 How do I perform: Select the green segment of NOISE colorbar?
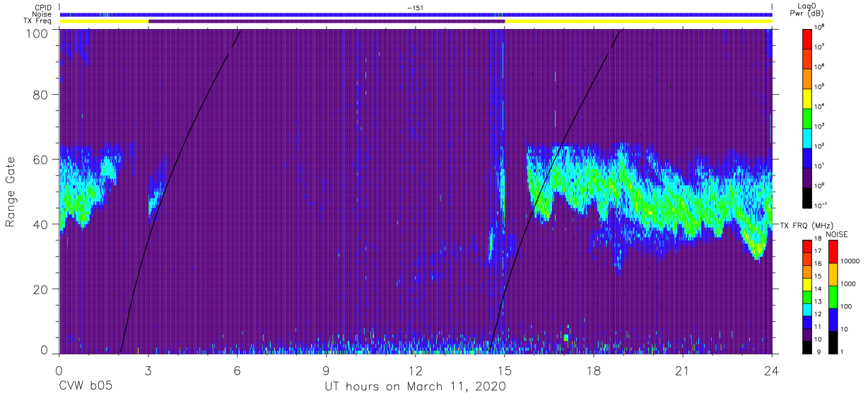click(x=833, y=297)
